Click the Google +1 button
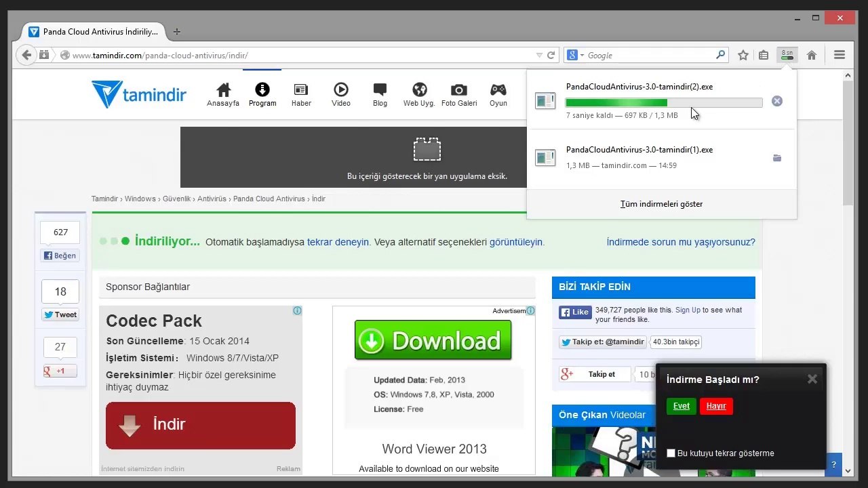 (60, 371)
